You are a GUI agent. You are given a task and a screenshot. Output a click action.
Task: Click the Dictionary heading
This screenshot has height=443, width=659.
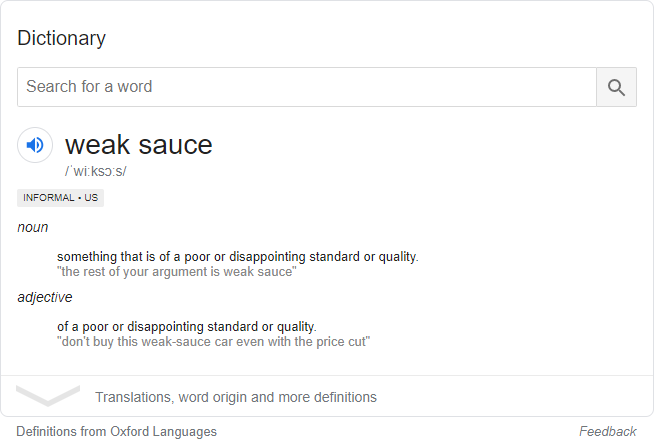(x=61, y=38)
